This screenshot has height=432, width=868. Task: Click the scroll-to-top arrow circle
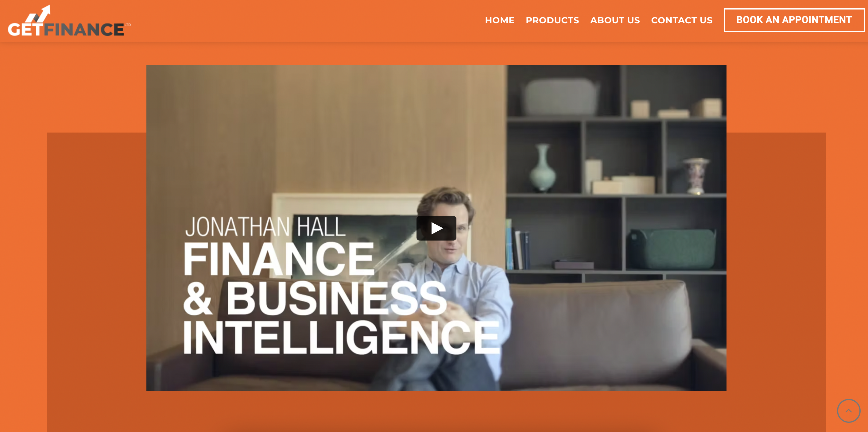pyautogui.click(x=848, y=411)
